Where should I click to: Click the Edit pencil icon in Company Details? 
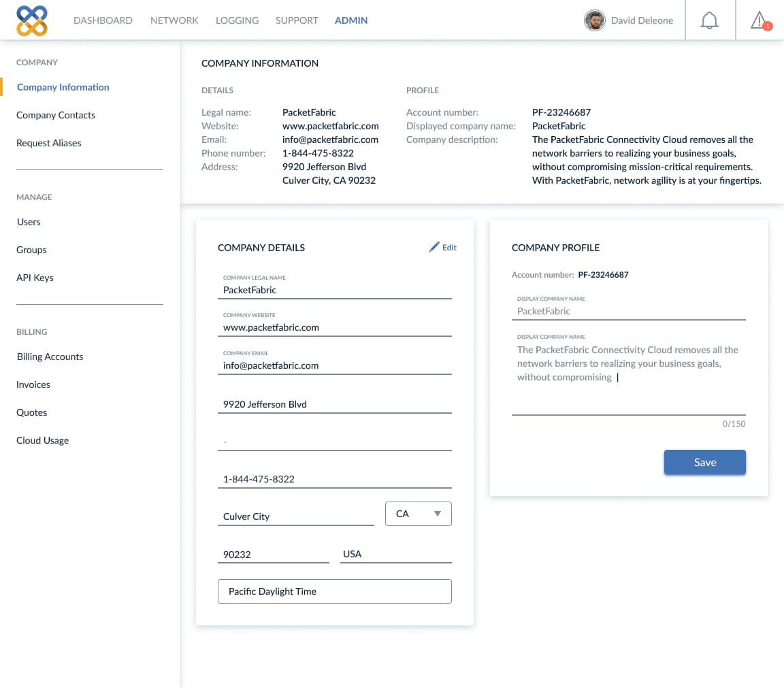pyautogui.click(x=434, y=247)
